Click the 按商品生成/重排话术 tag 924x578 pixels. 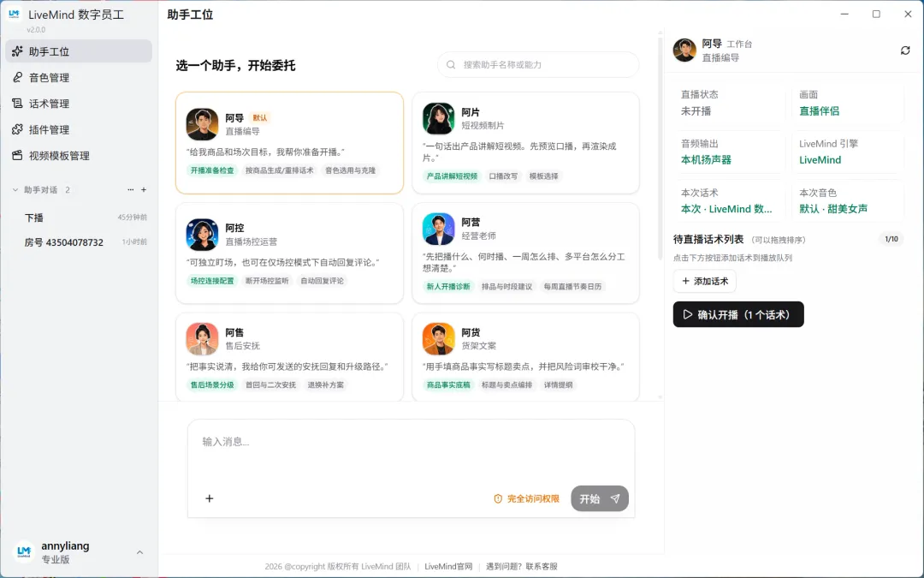click(x=279, y=170)
